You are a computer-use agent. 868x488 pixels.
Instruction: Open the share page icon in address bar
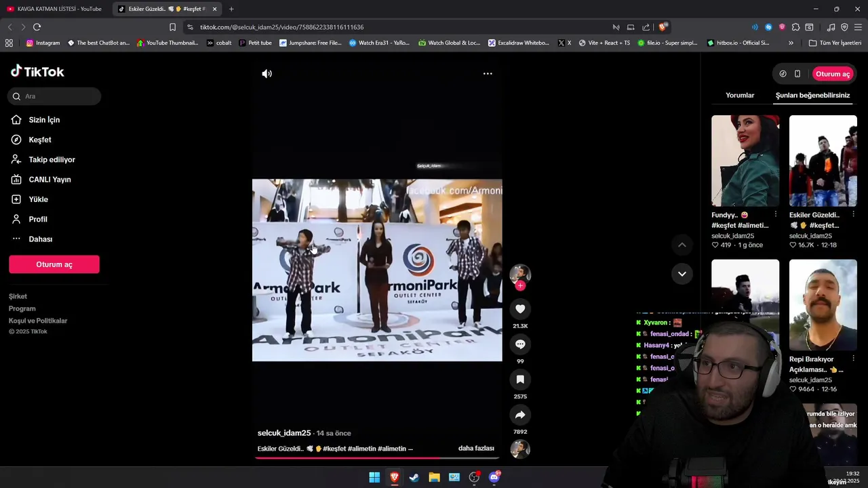646,27
